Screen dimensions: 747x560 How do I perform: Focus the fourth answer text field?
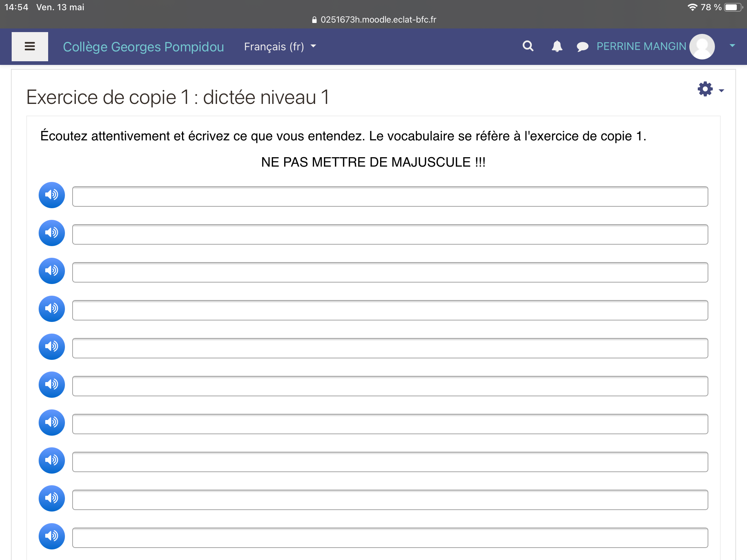click(390, 310)
